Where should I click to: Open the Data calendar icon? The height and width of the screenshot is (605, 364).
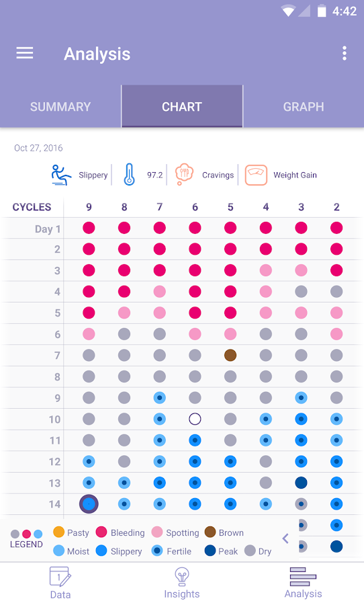pyautogui.click(x=60, y=577)
